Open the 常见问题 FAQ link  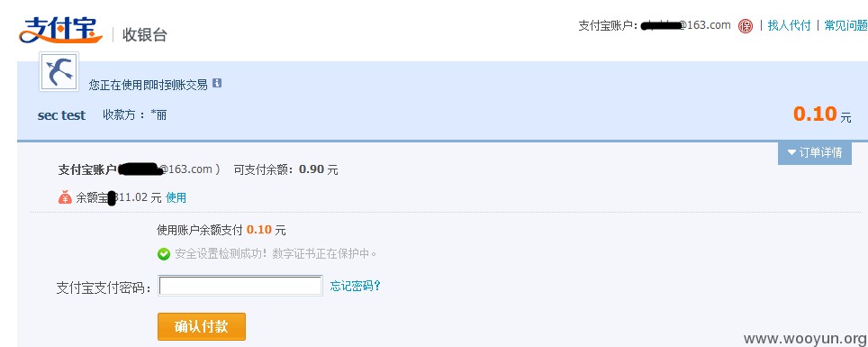pyautogui.click(x=845, y=25)
